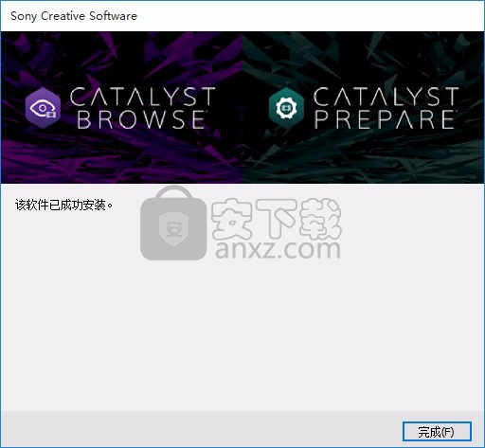This screenshot has width=485, height=448.
Task: Click the large 下 watermark character
Action: pyautogui.click(x=276, y=219)
